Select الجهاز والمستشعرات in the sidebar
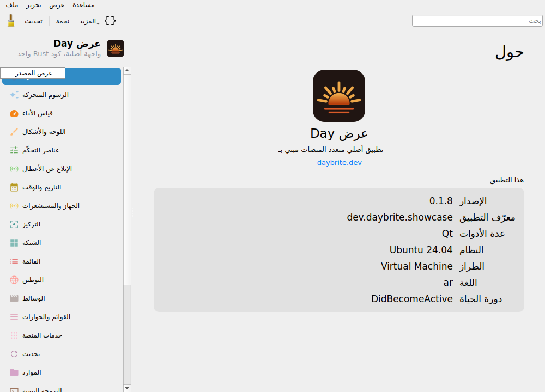The width and height of the screenshot is (545, 392). click(62, 206)
